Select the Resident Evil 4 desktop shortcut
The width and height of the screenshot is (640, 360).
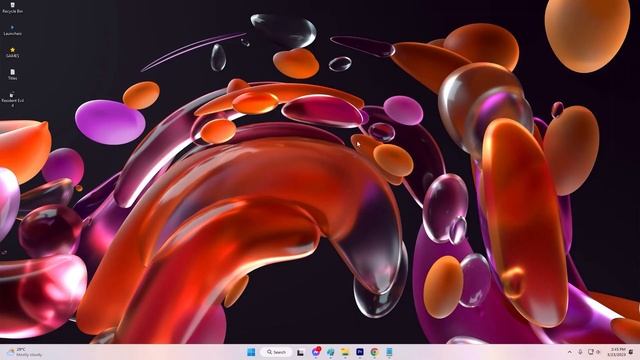(x=12, y=99)
